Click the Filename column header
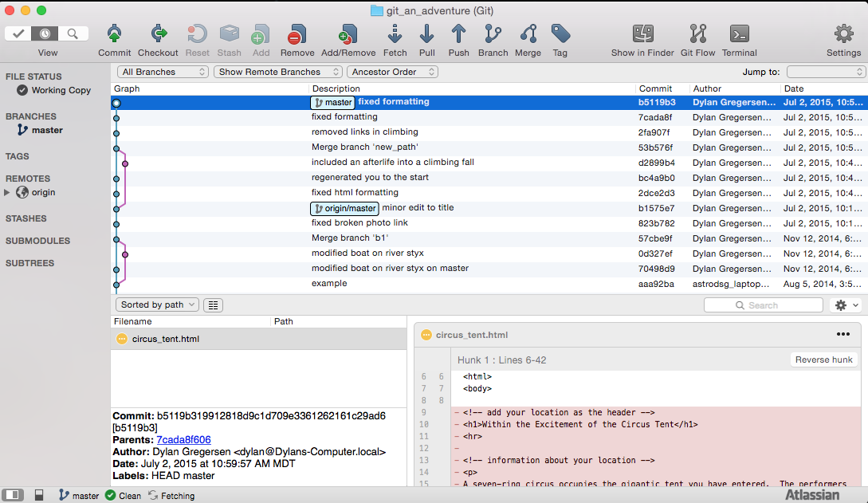This screenshot has width=868, height=503. [191, 321]
